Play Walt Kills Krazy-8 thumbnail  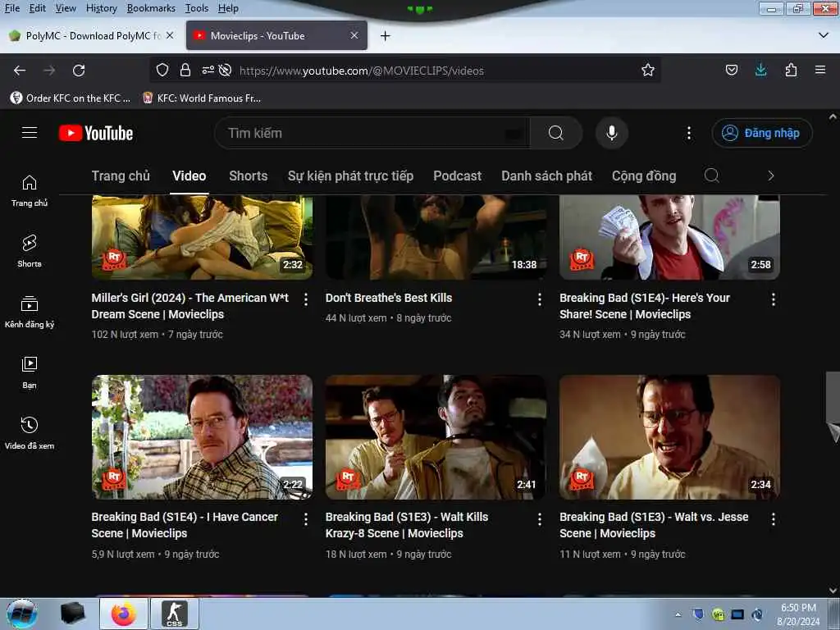click(436, 437)
